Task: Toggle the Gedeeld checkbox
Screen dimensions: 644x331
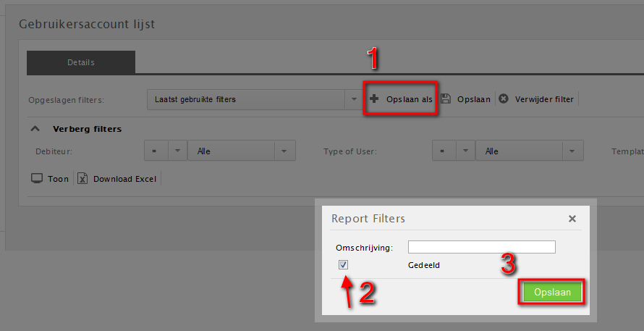Action: tap(344, 265)
